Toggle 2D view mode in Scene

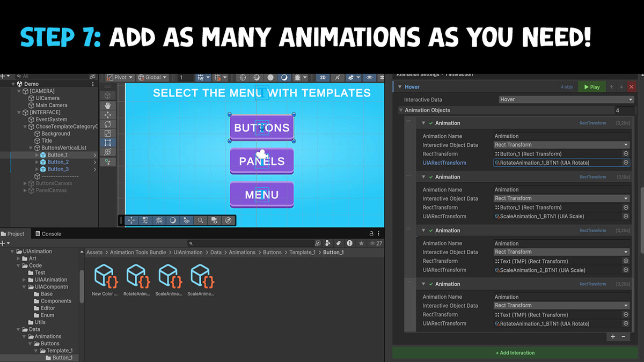point(323,77)
